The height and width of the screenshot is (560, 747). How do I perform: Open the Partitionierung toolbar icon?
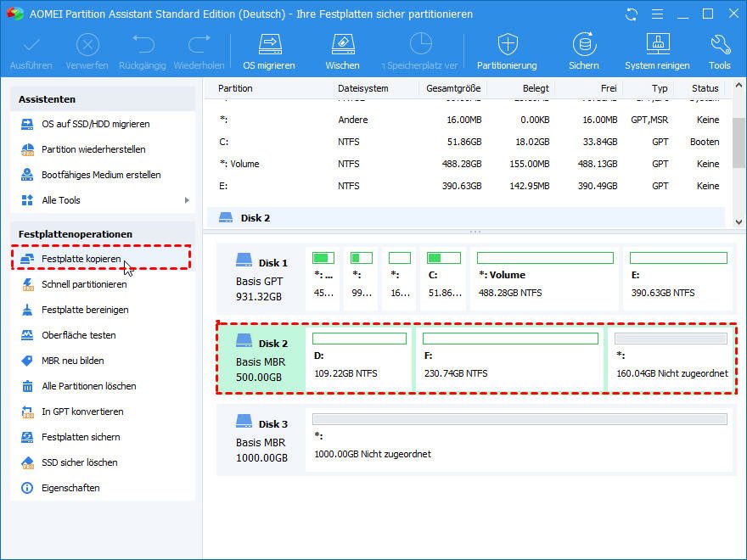(508, 44)
